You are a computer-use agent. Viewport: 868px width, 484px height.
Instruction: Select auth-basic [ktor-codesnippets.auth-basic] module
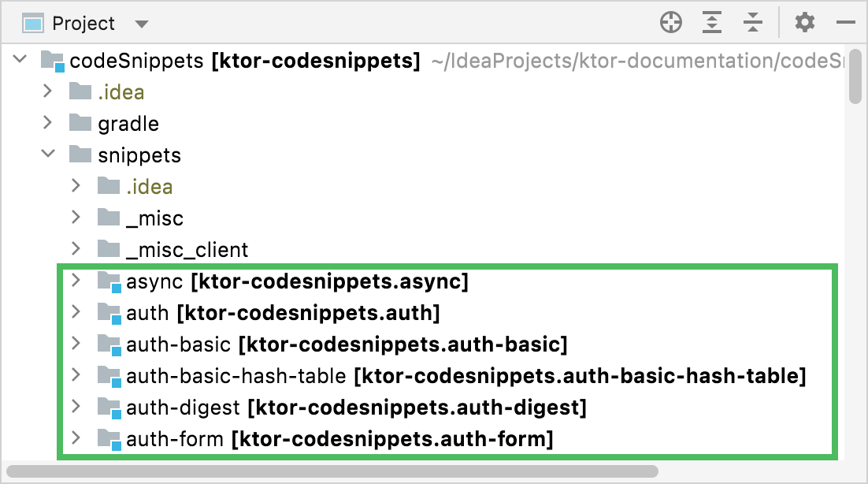[347, 344]
